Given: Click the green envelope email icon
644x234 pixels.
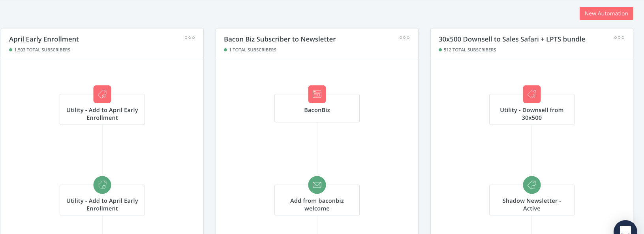Looking at the screenshot, I should [x=317, y=185].
